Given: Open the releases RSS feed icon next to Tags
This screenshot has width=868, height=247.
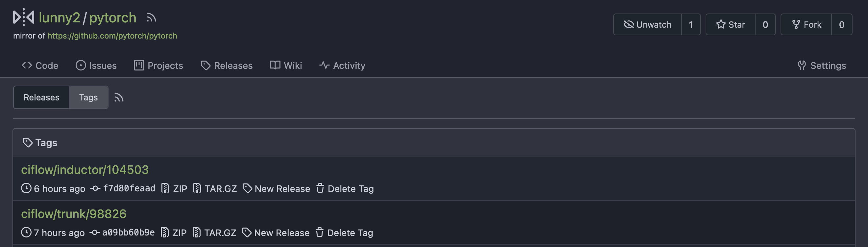Looking at the screenshot, I should (119, 97).
